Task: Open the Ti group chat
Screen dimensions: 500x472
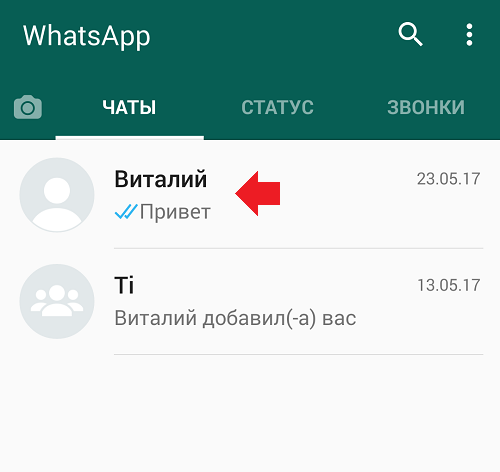Action: [x=250, y=301]
